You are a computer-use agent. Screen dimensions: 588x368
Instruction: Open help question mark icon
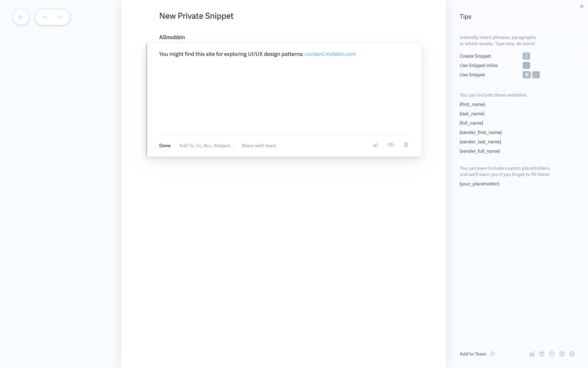(552, 354)
